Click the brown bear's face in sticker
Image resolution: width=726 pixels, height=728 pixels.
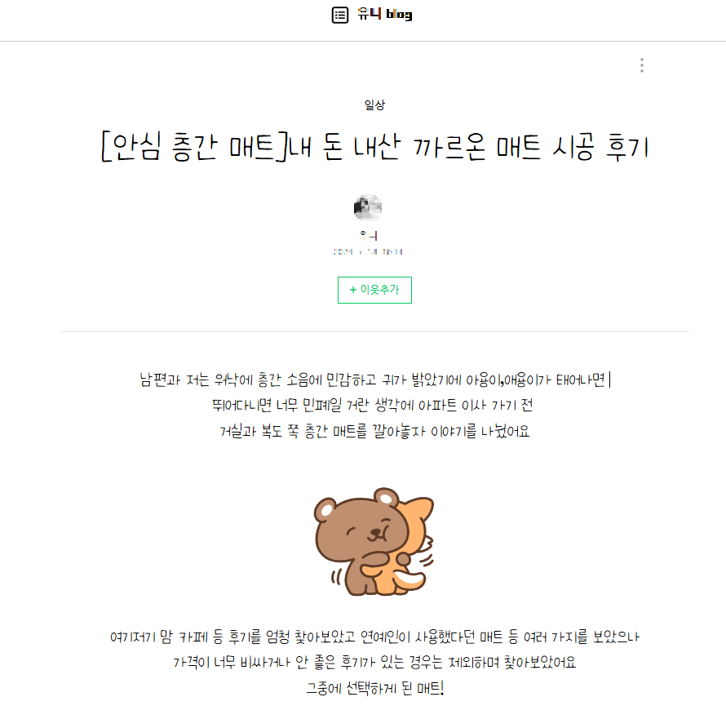[x=371, y=530]
